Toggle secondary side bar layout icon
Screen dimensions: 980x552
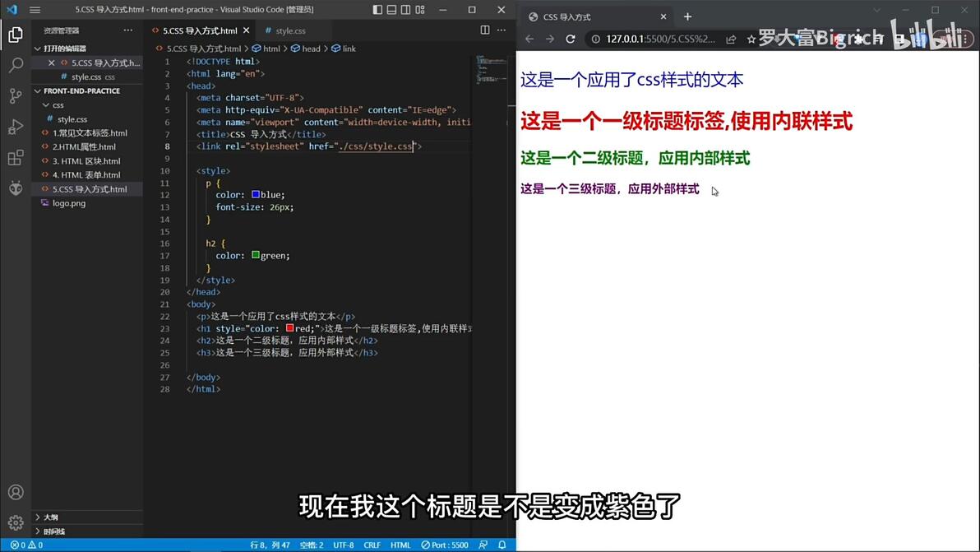click(x=406, y=9)
